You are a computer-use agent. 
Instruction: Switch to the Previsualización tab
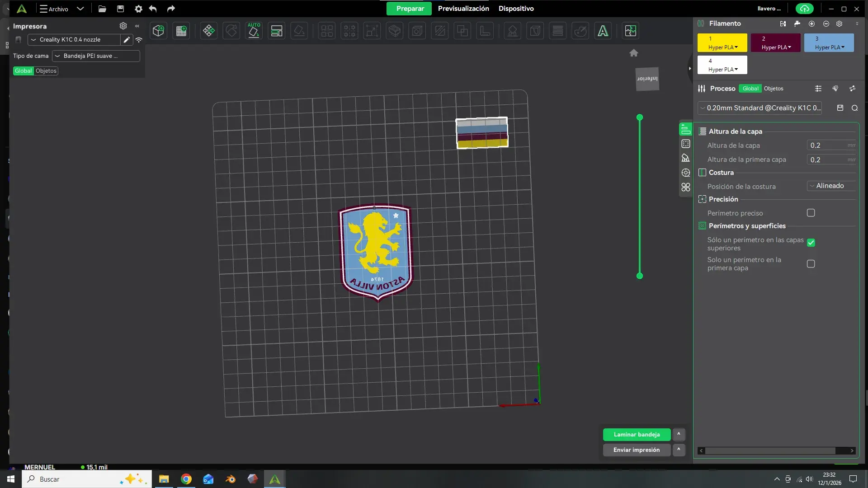[x=463, y=9]
